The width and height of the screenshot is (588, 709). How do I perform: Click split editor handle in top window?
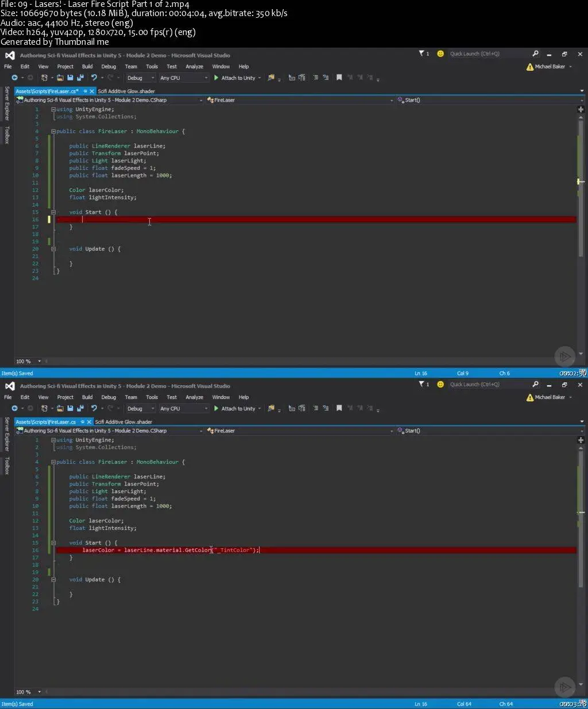pos(581,109)
